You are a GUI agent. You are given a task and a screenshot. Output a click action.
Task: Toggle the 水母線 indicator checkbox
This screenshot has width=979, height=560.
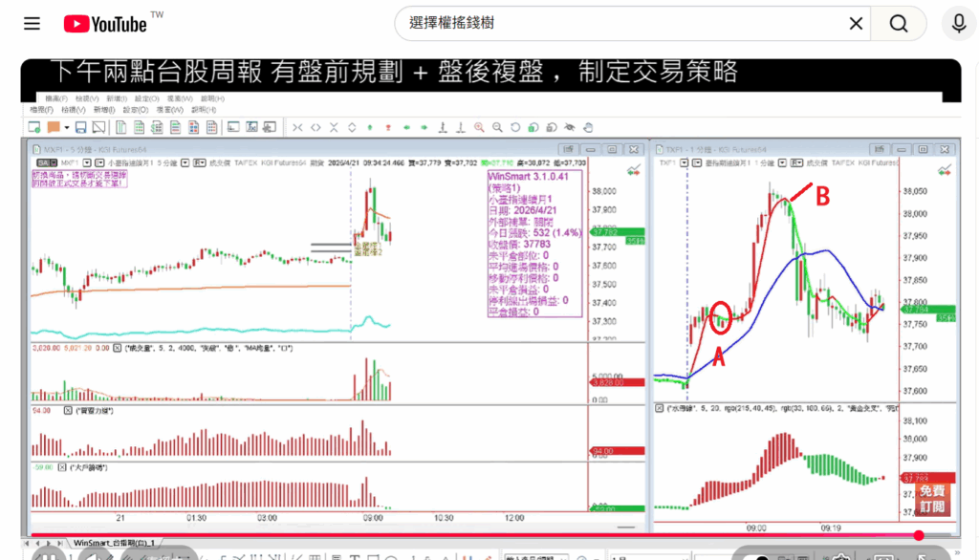[x=659, y=409]
